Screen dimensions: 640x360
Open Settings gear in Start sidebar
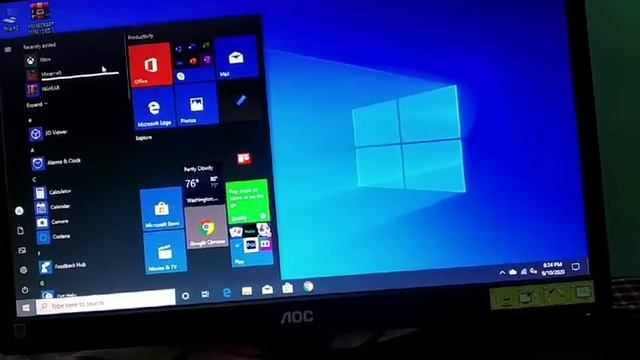(x=24, y=270)
